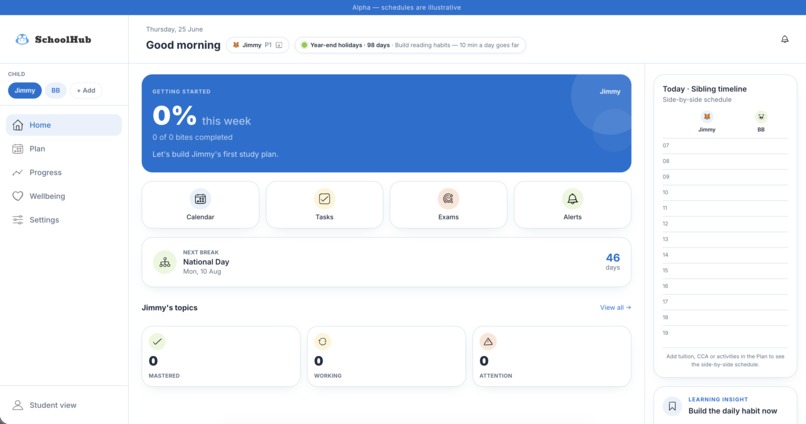Open the Alerts quick card

(573, 205)
